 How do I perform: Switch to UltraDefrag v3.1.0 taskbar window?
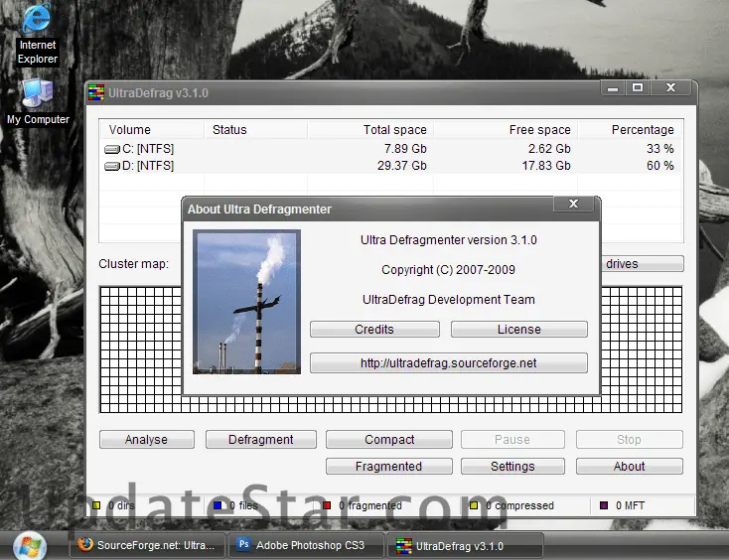[465, 546]
